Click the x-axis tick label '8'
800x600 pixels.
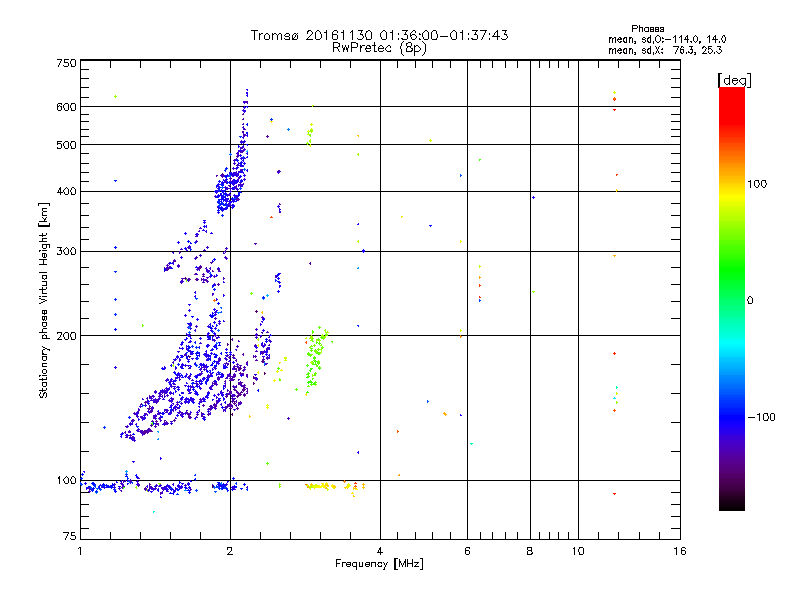530,551
